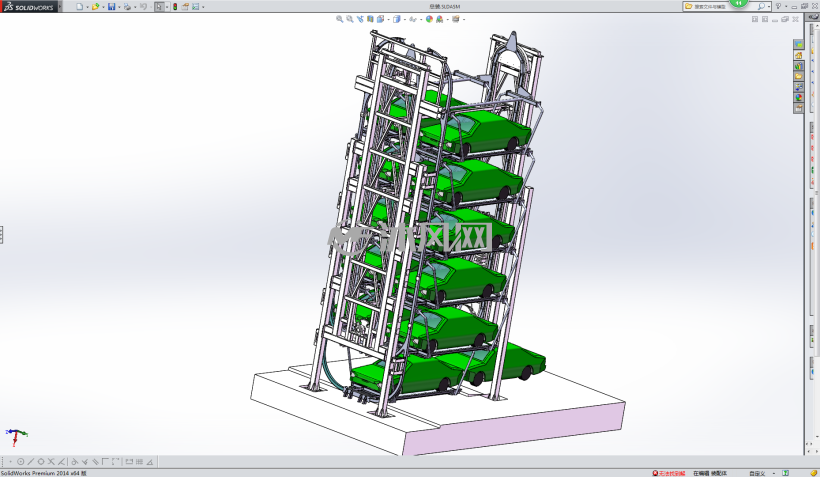Click the vertical scrollbar up arrow at right
The image size is (820, 477).
pos(816,26)
